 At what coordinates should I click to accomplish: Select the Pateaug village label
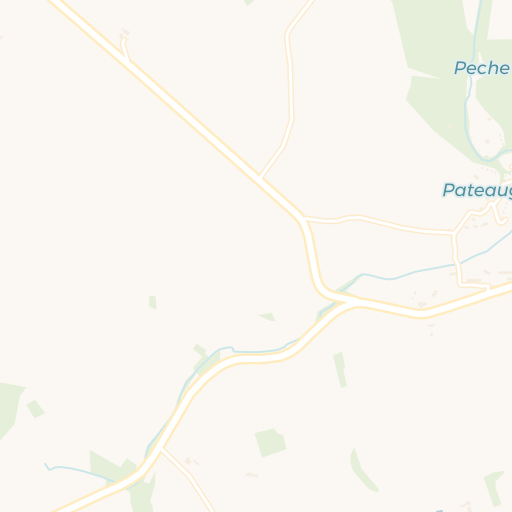(477, 190)
